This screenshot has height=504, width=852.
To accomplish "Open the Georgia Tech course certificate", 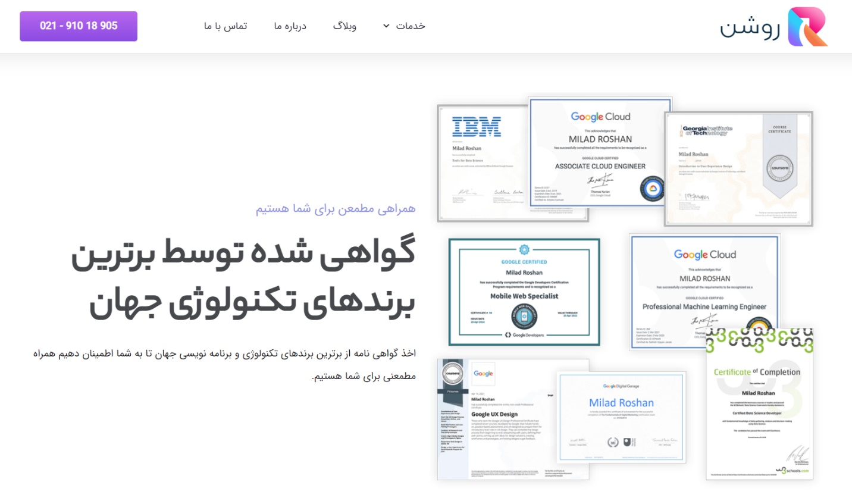I will (738, 169).
